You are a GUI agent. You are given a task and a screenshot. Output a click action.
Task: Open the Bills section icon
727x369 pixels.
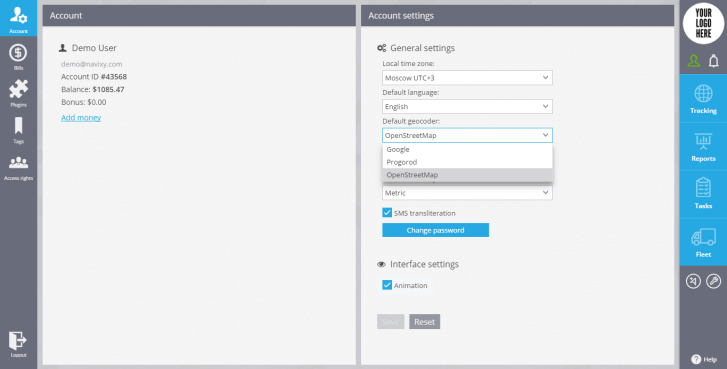[18, 53]
